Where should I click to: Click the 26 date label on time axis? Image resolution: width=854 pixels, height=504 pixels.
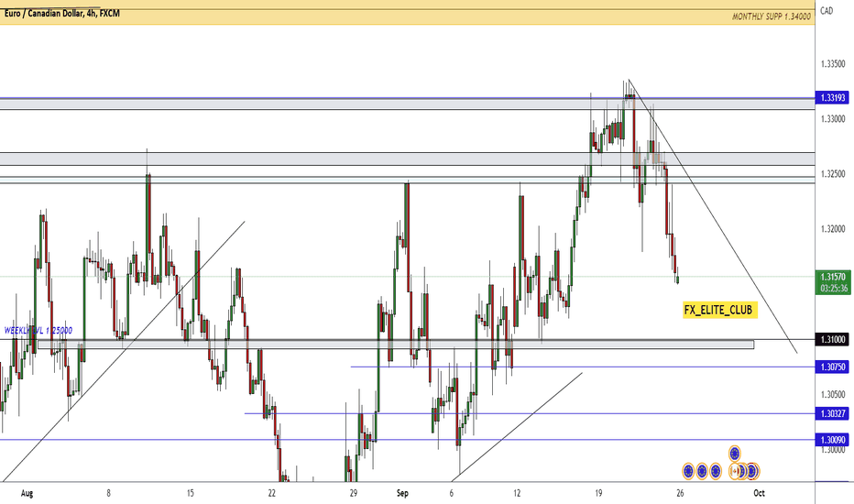(x=680, y=493)
